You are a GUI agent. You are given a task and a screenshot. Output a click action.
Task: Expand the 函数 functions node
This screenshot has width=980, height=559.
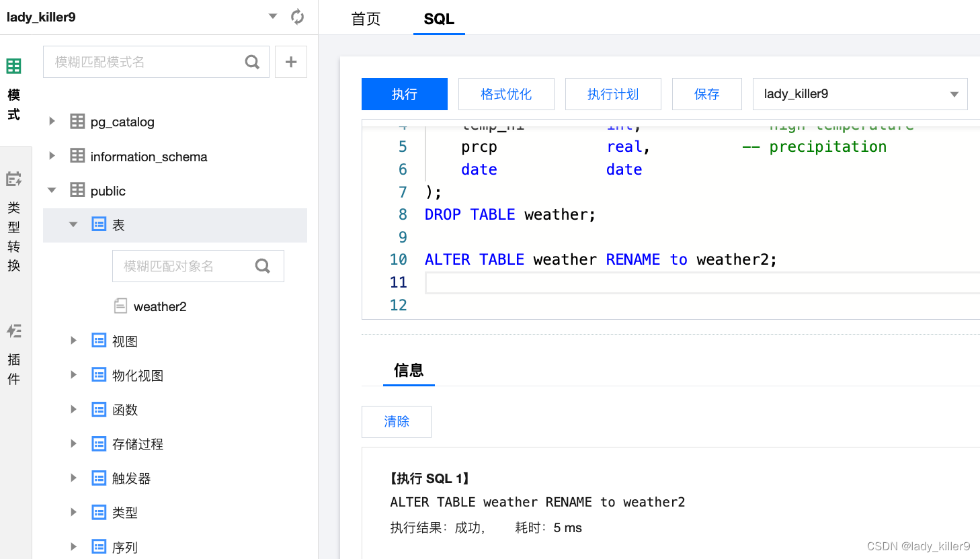[73, 409]
